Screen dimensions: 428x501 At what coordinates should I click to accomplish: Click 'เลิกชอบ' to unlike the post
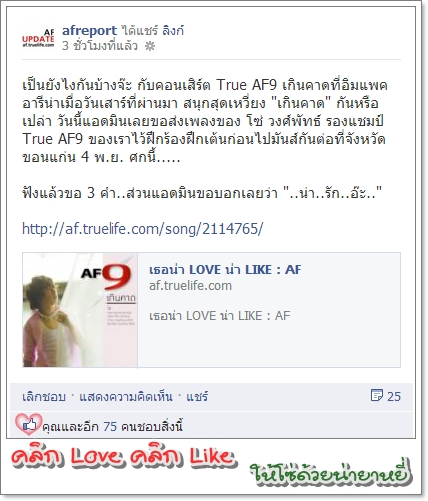[44, 397]
